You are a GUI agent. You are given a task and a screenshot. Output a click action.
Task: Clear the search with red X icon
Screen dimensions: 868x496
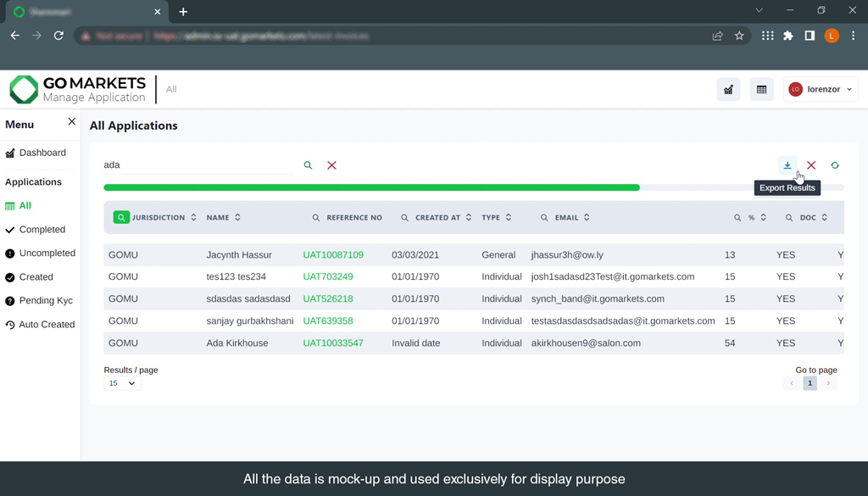[x=331, y=165]
